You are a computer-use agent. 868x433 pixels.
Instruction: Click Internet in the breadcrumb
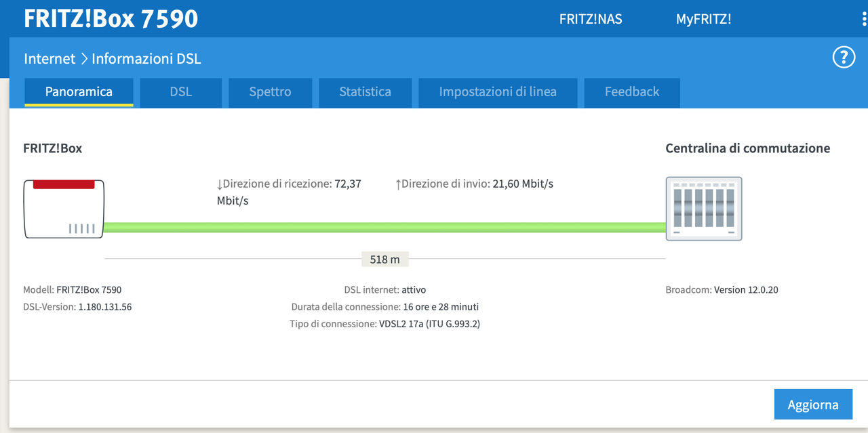pyautogui.click(x=50, y=58)
